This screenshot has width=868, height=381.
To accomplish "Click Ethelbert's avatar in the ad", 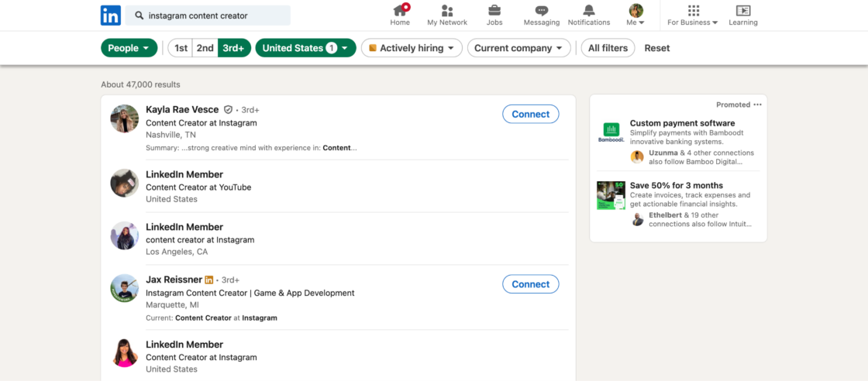I will pos(637,219).
